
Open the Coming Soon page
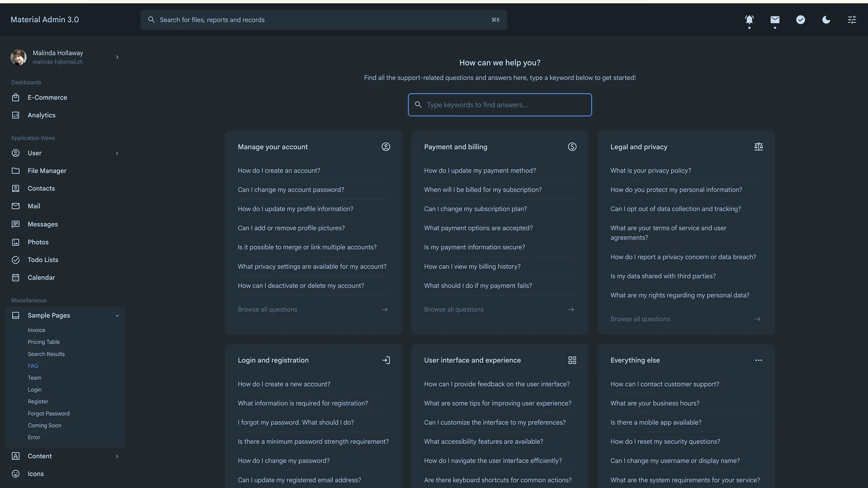coord(44,425)
